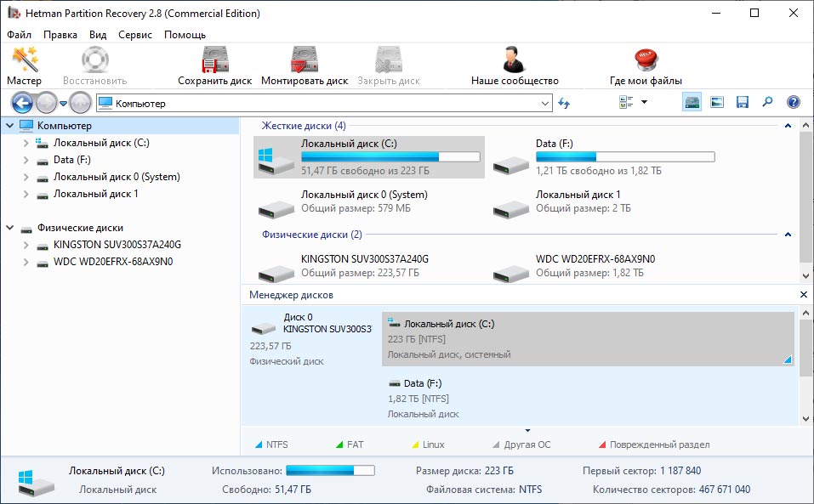Click the Где мои файлы help icon

[x=646, y=66]
